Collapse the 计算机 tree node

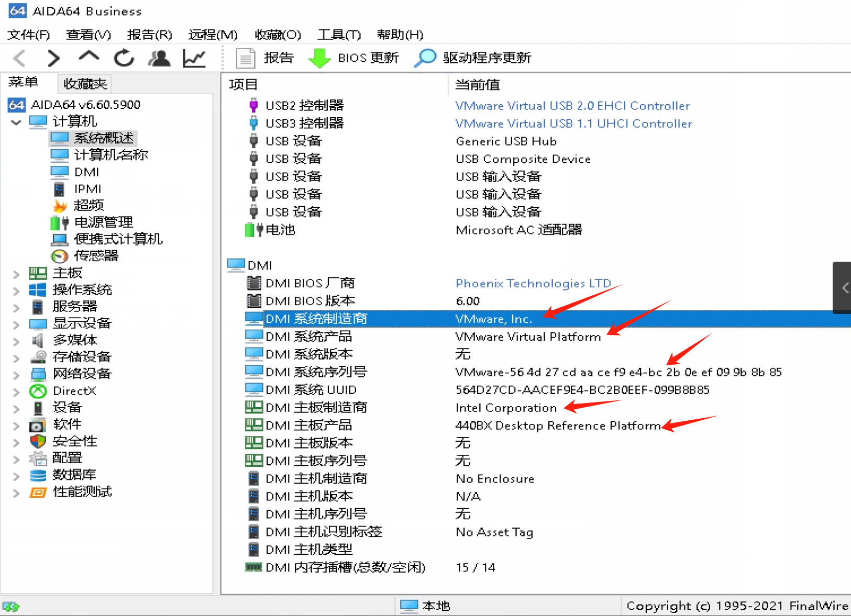(16, 122)
